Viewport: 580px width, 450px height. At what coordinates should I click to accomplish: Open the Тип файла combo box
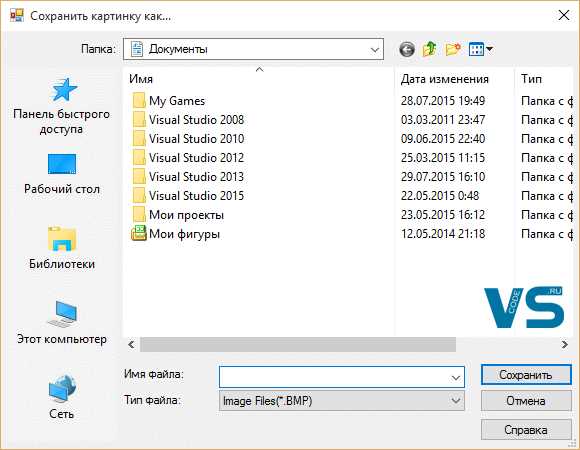tap(342, 401)
